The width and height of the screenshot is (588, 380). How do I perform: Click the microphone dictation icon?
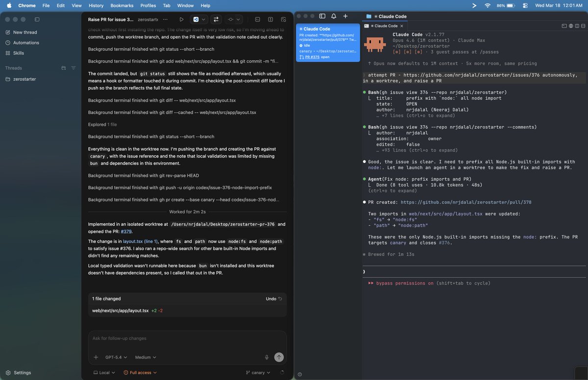[x=267, y=357]
